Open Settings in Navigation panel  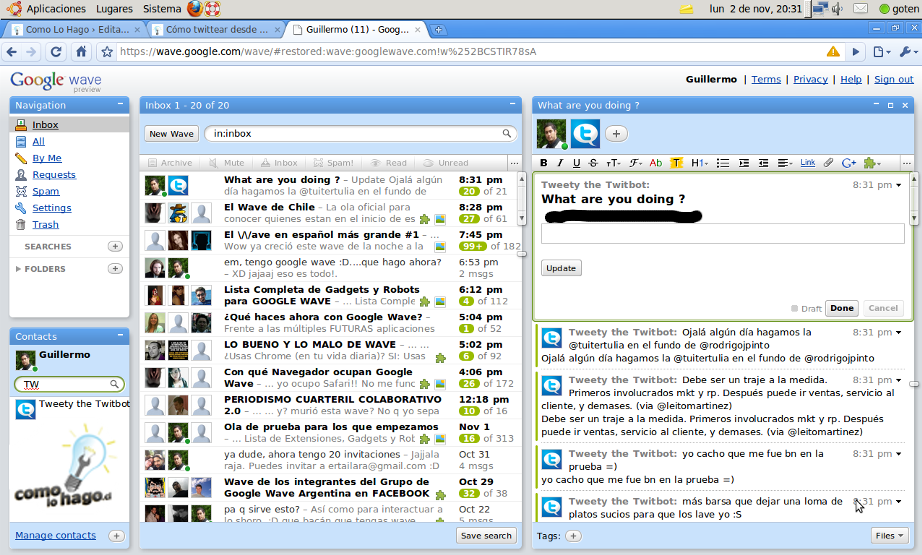tap(52, 208)
